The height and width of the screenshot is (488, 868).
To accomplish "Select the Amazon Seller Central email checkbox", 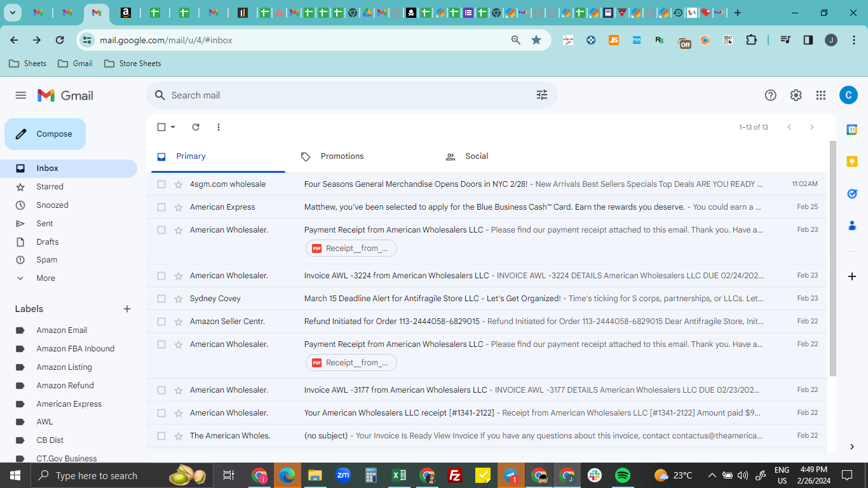I will pos(161,322).
